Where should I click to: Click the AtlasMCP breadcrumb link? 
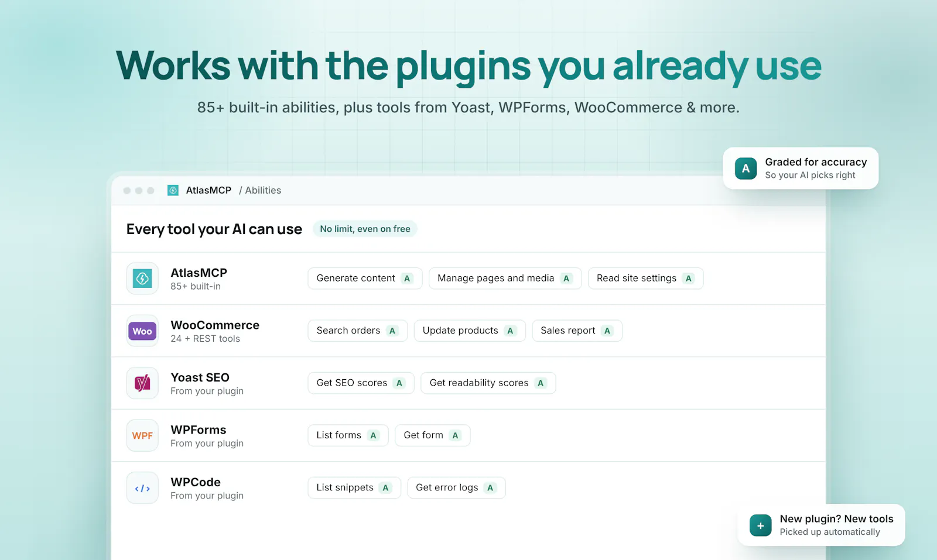[x=208, y=190]
